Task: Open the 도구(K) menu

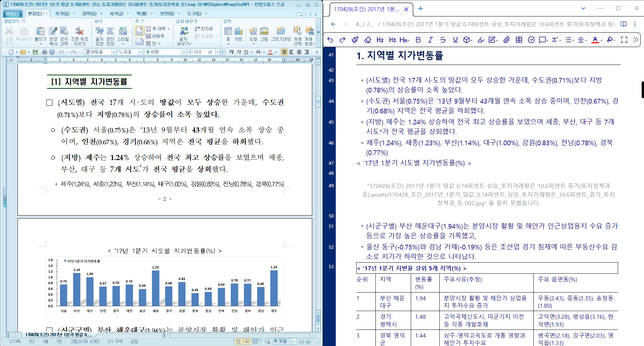Action: [194, 13]
